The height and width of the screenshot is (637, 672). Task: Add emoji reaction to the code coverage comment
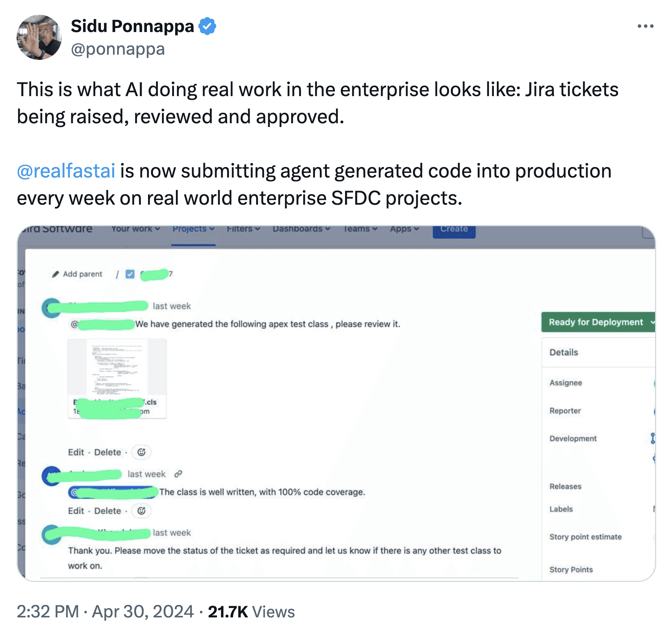pyautogui.click(x=141, y=511)
